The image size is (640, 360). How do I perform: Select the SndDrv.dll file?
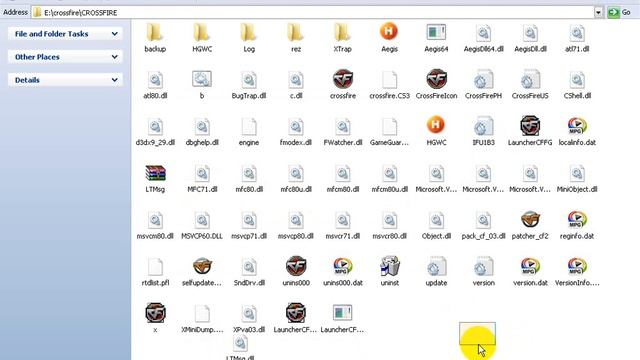(x=249, y=267)
